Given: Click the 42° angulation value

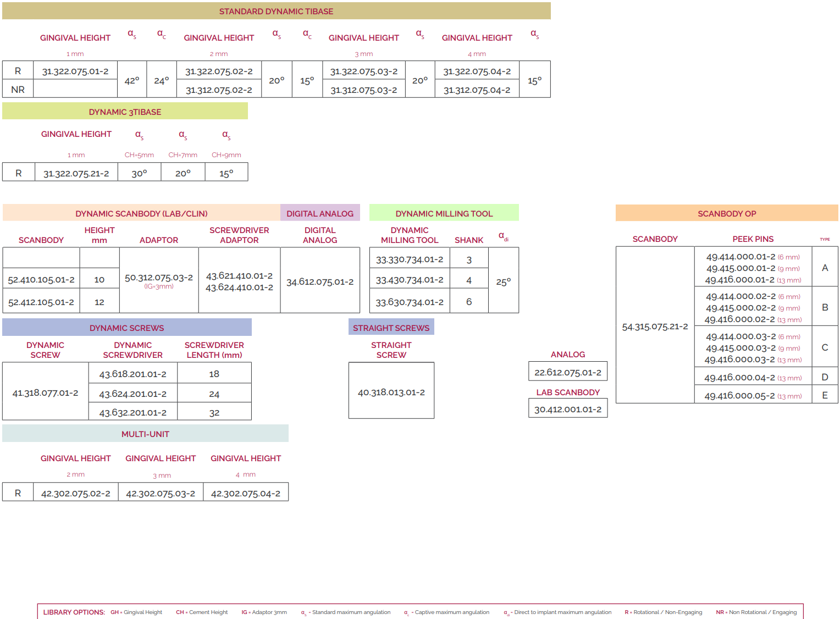Looking at the screenshot, I should [132, 80].
